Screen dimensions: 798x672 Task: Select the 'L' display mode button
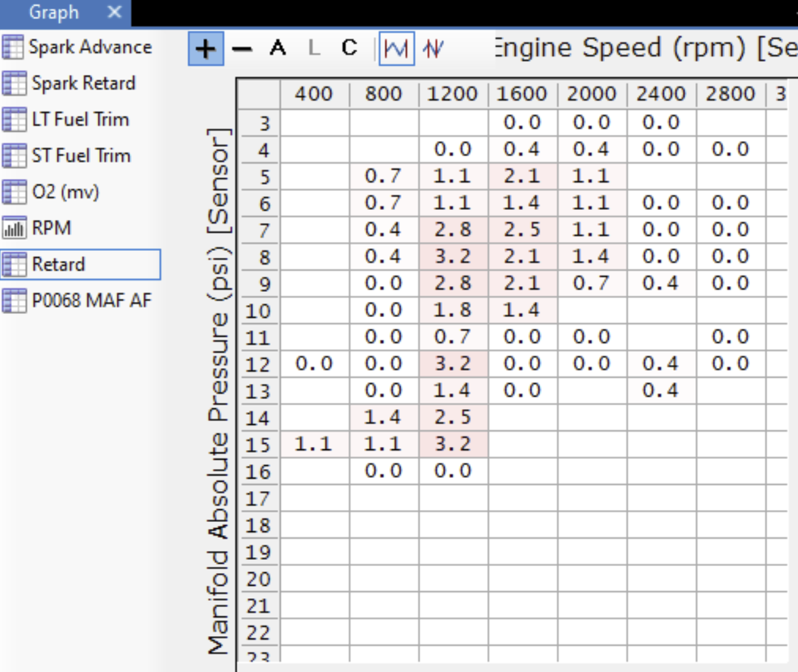coord(314,48)
